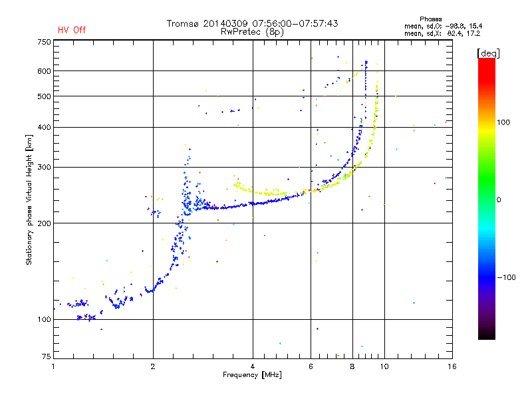
Task: Click the x-axis tick label '6'
Action: tap(311, 366)
